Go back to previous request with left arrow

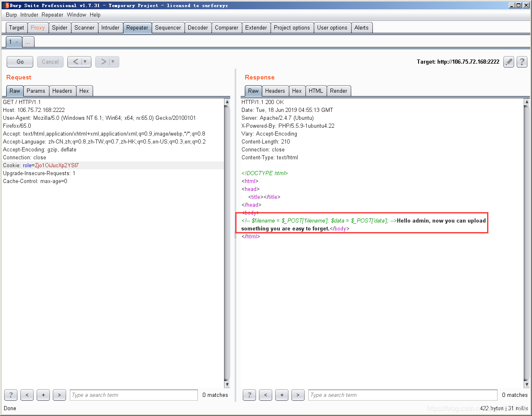tap(75, 62)
